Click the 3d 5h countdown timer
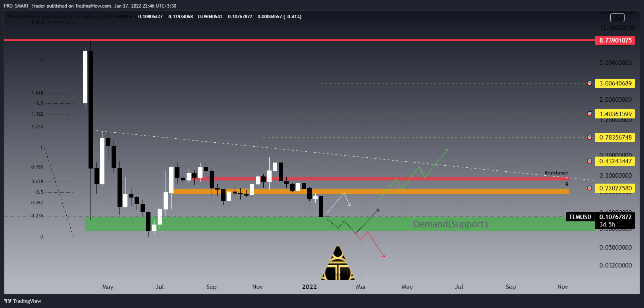This screenshot has height=308, width=644. coord(607,225)
